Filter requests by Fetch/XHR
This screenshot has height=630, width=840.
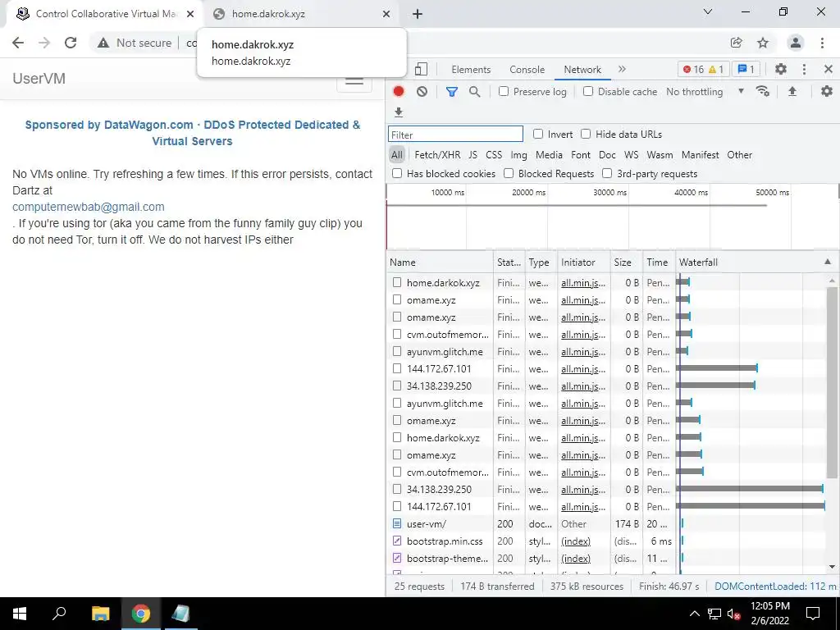(437, 155)
